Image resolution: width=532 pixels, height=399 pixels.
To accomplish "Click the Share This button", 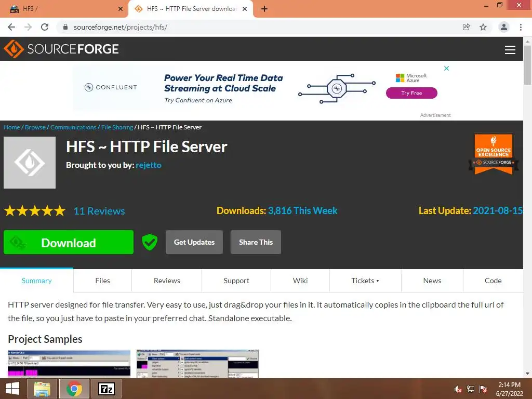I will [x=256, y=242].
